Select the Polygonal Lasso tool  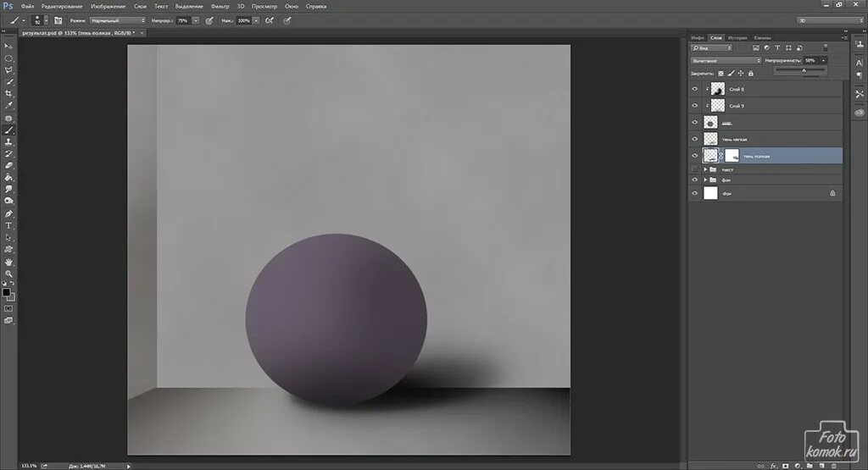coord(8,70)
